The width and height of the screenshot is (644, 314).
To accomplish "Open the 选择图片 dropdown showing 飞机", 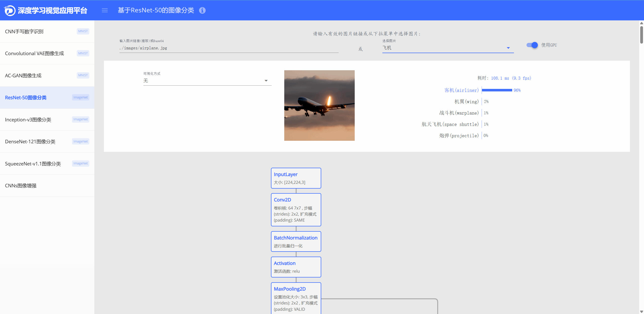I will coord(448,48).
